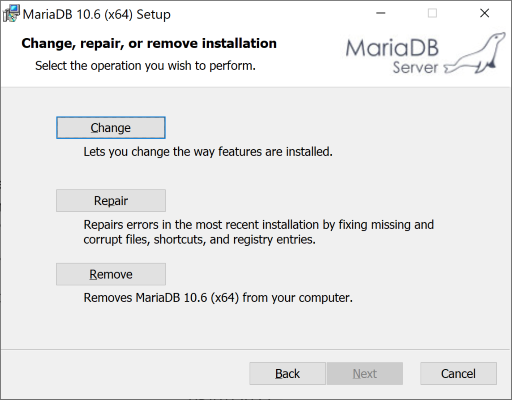Open the installer icon in title bar
512x400 pixels.
point(11,14)
